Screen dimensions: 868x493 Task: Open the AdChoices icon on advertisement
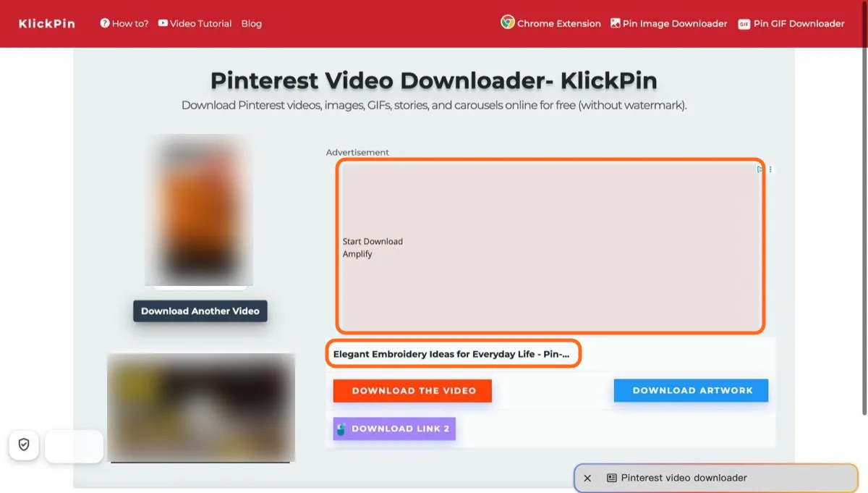tap(760, 169)
